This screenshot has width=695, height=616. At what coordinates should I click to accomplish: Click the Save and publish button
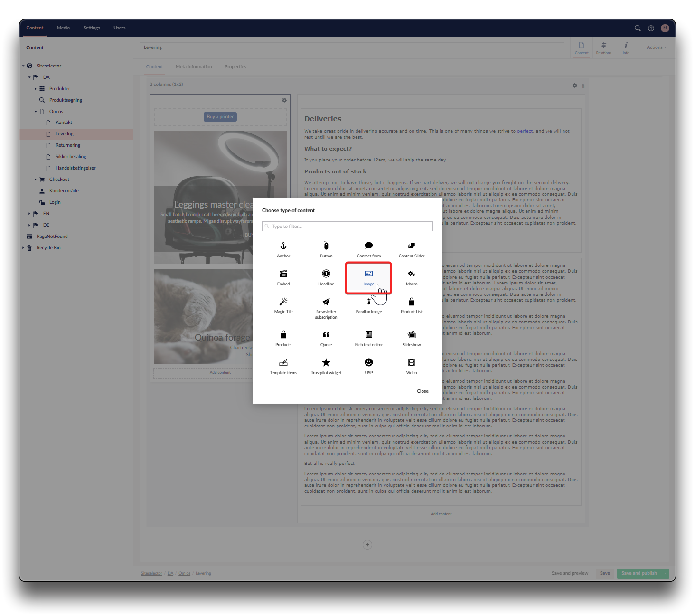639,573
